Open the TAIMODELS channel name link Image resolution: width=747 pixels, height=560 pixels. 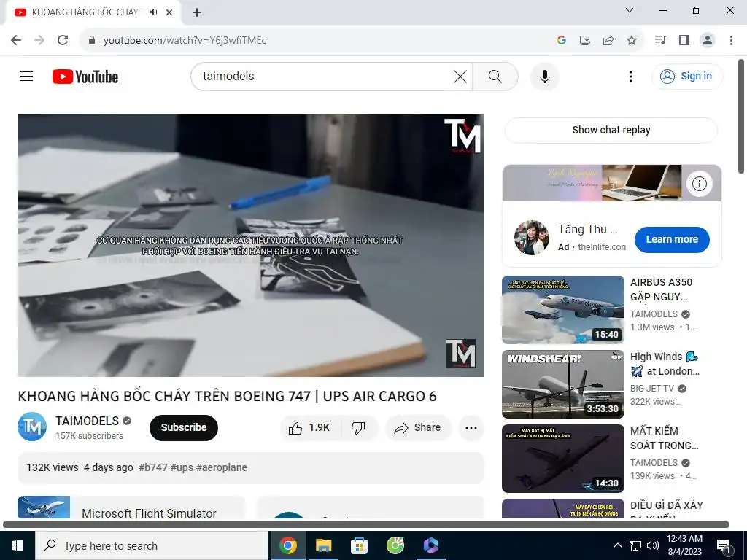pos(88,421)
